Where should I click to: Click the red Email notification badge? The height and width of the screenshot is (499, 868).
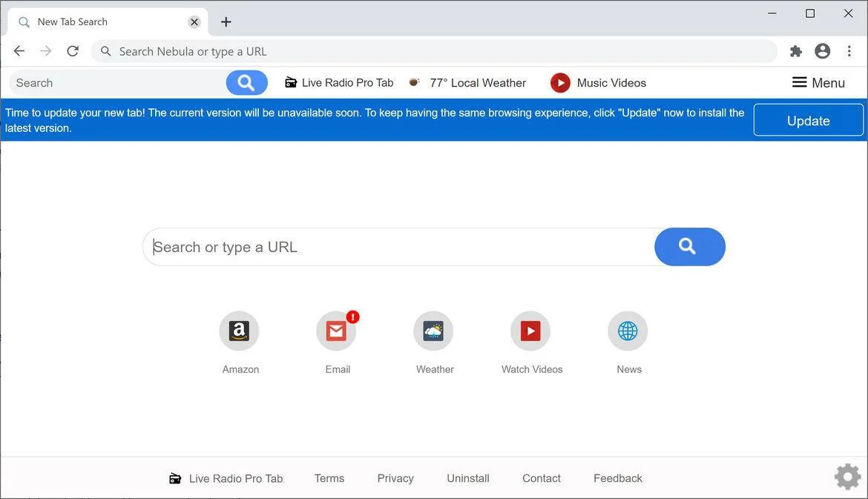(352, 317)
